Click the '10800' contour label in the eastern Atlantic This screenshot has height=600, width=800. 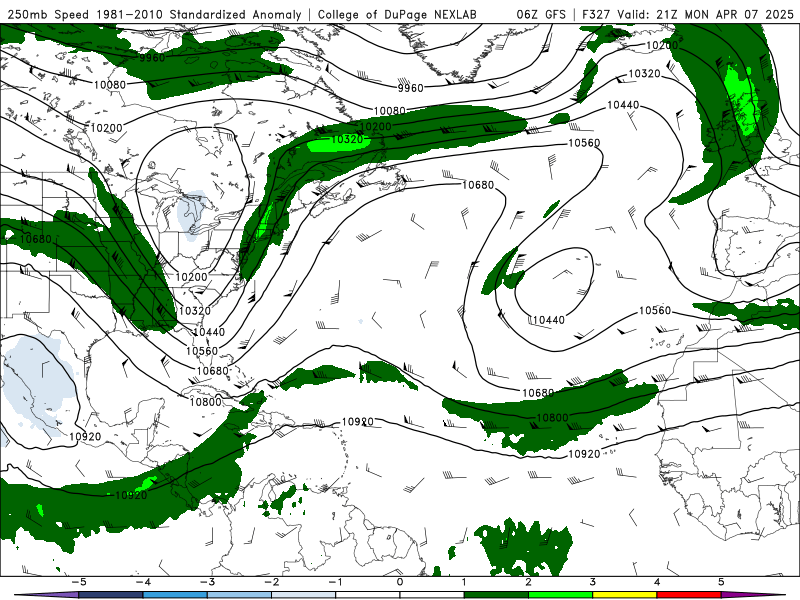pos(553,418)
